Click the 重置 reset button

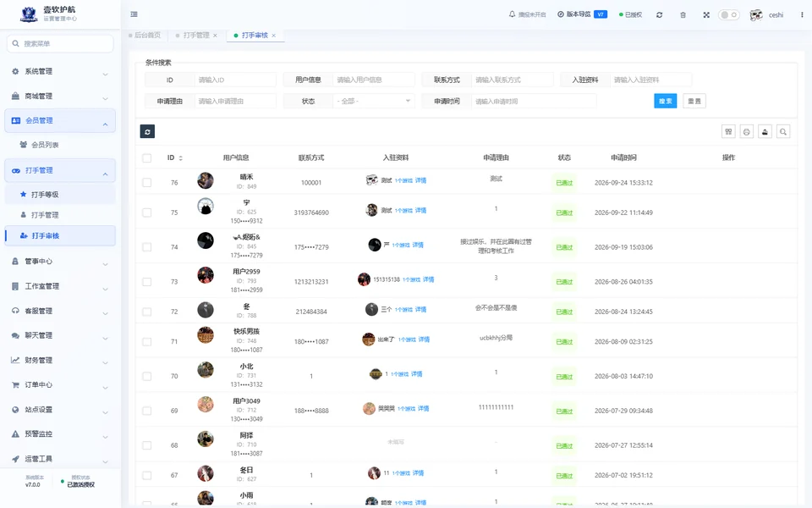point(694,101)
